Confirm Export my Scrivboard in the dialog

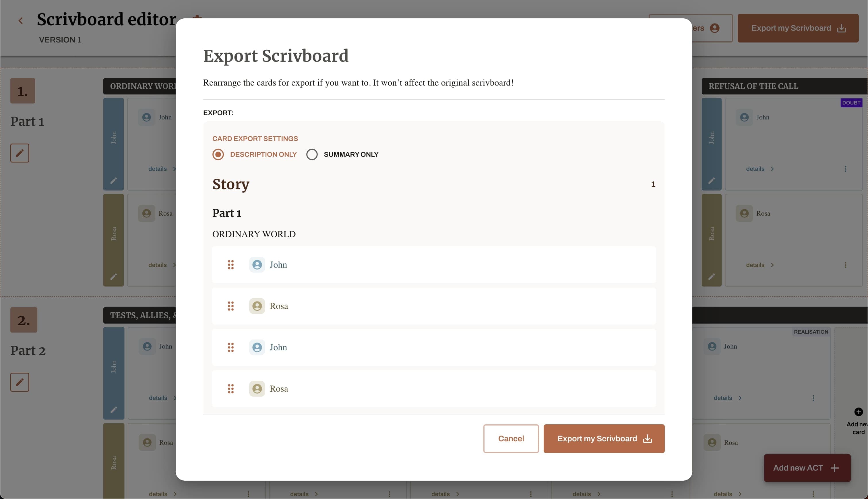click(604, 439)
